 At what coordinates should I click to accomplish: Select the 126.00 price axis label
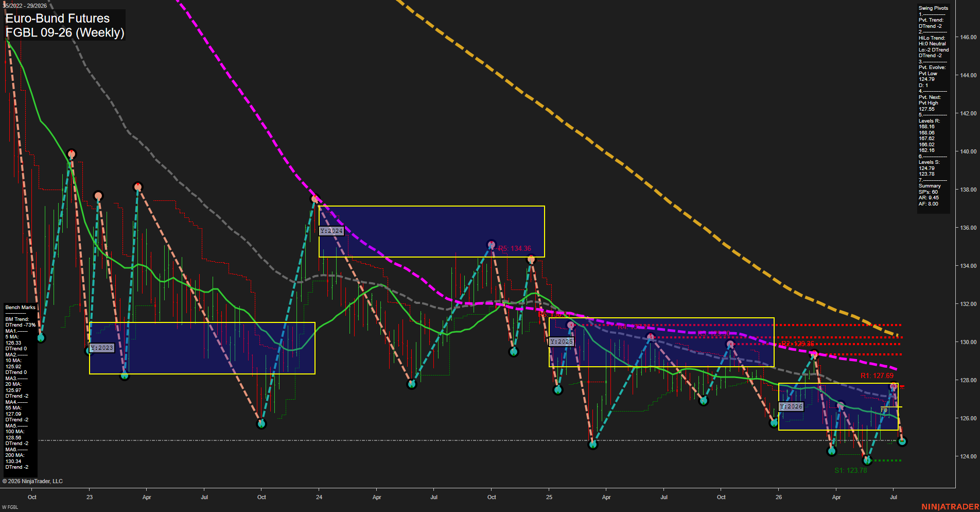coord(968,418)
